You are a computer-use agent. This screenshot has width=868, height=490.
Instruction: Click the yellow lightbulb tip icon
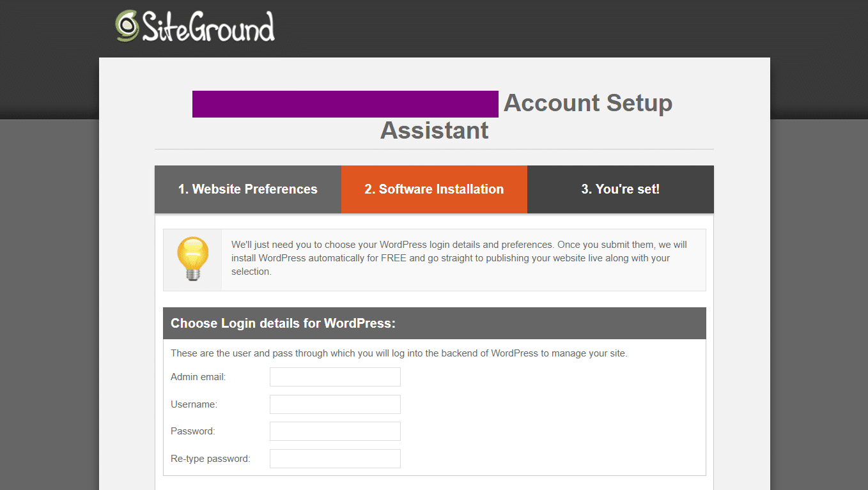192,259
